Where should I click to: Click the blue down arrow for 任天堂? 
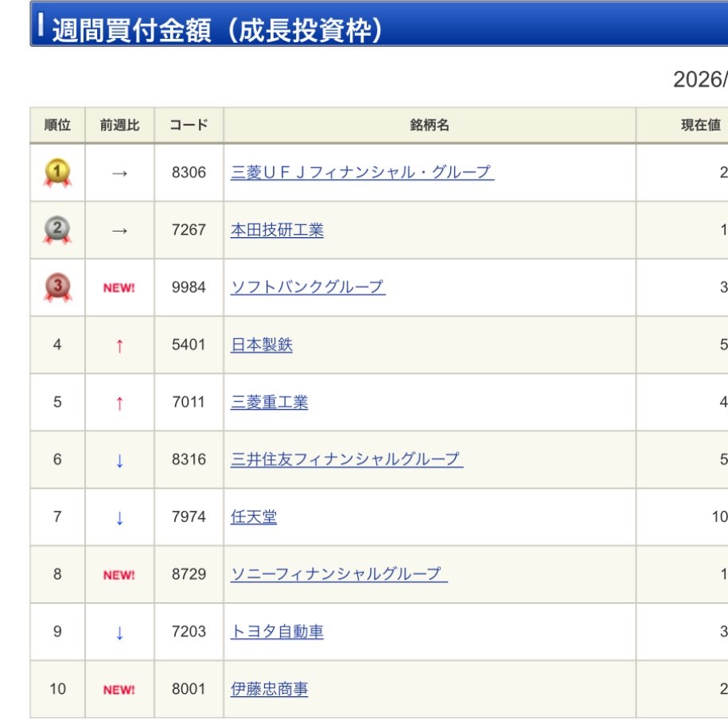click(x=119, y=518)
